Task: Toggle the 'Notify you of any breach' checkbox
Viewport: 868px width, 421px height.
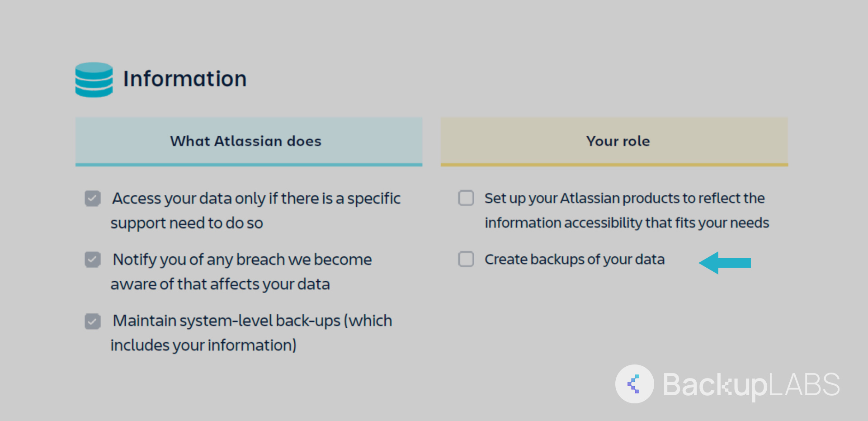Action: (93, 260)
